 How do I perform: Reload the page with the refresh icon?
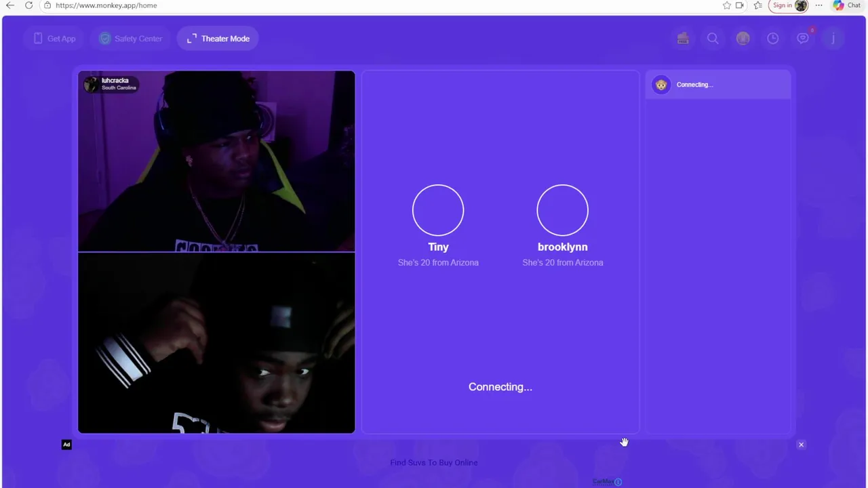[x=28, y=5]
